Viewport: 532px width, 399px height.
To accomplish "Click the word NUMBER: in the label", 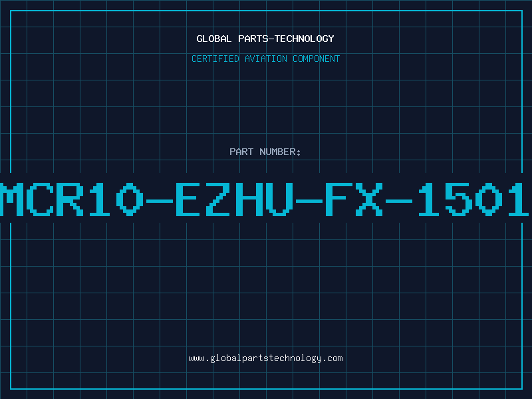I will [280, 152].
